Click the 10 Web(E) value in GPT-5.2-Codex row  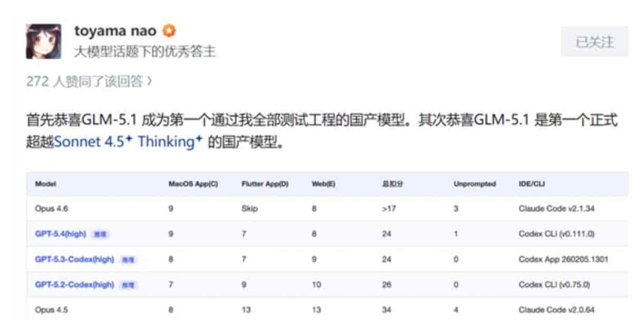click(x=316, y=285)
